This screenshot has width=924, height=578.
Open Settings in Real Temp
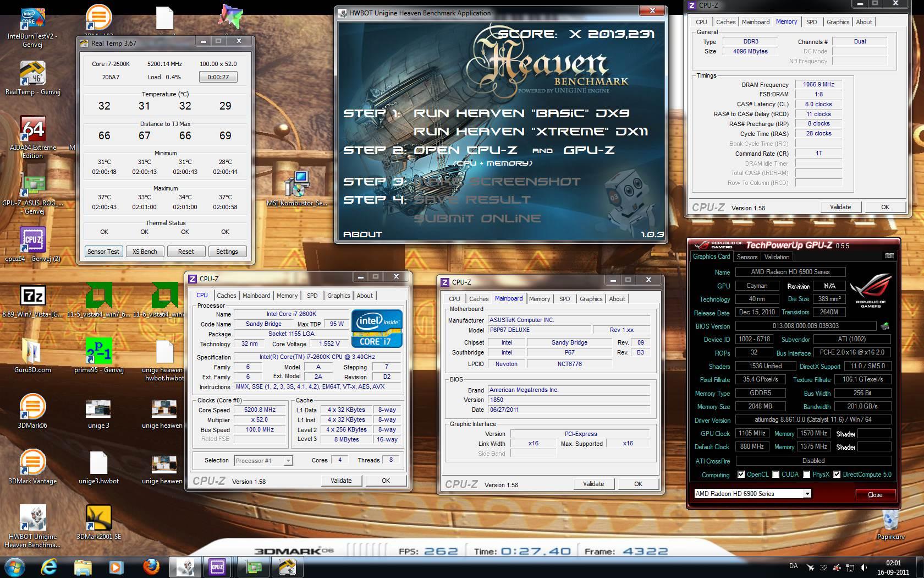point(227,252)
